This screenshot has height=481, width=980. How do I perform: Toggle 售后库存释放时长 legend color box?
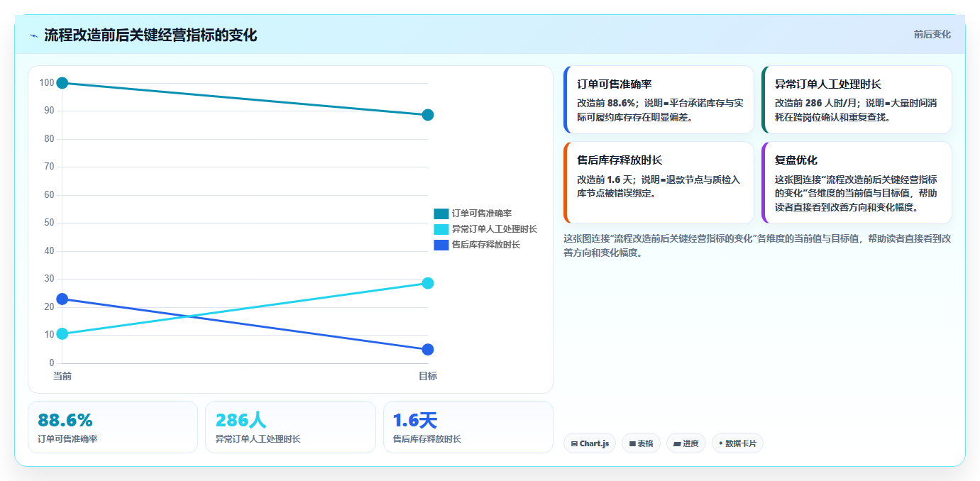(x=441, y=245)
